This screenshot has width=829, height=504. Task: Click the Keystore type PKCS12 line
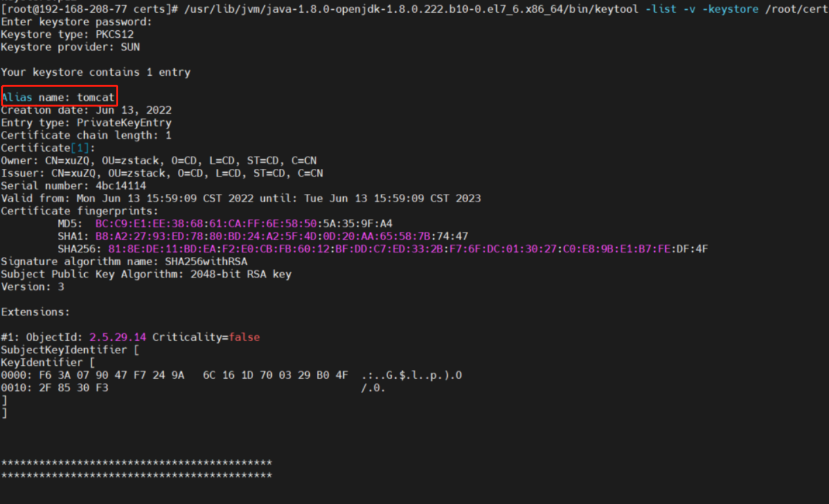point(67,35)
